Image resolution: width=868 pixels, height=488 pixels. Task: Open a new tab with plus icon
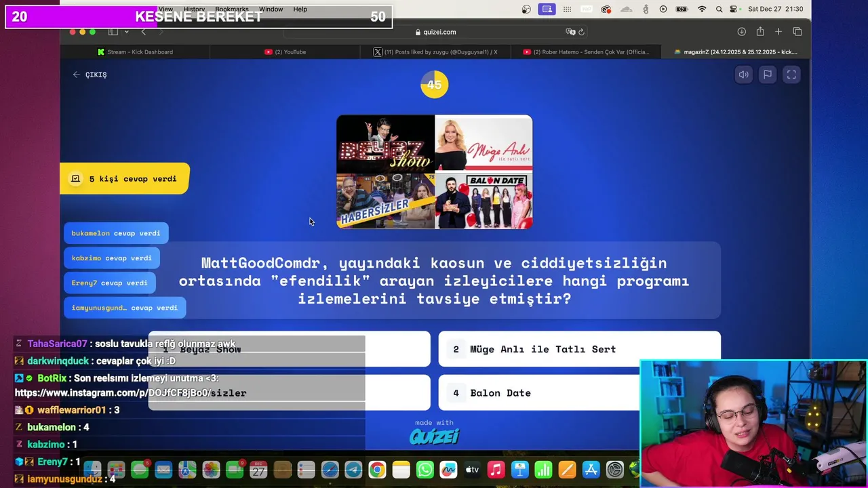(778, 32)
